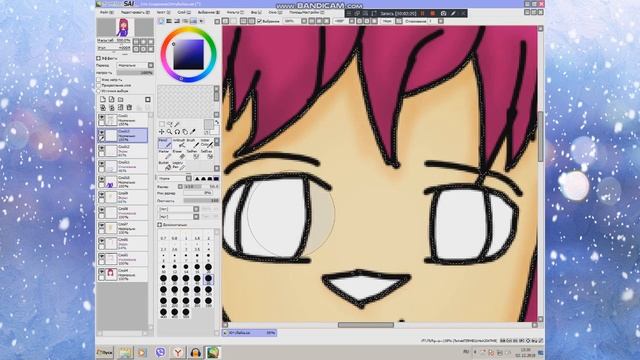Image resolution: width=640 pixels, height=360 pixels.
Task: Show the swatches panel icon
Action: (193, 20)
